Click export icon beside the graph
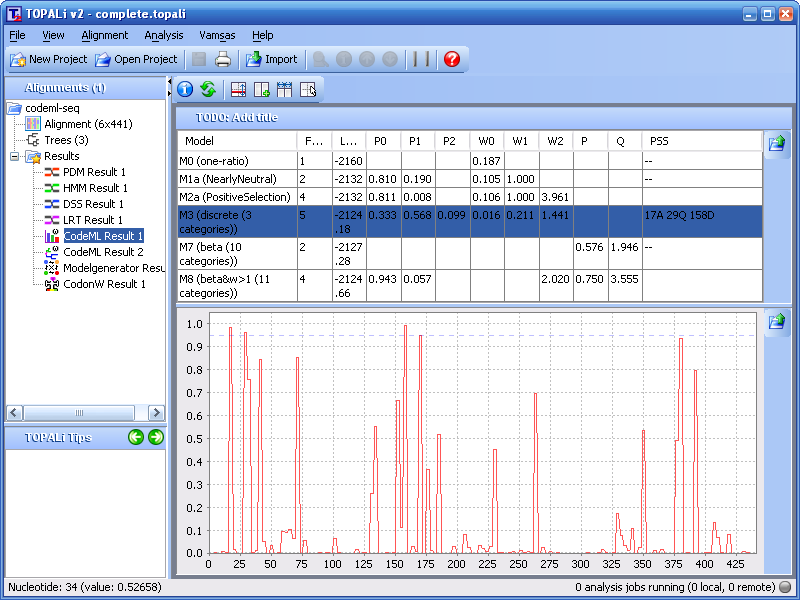This screenshot has width=800, height=600. (777, 321)
